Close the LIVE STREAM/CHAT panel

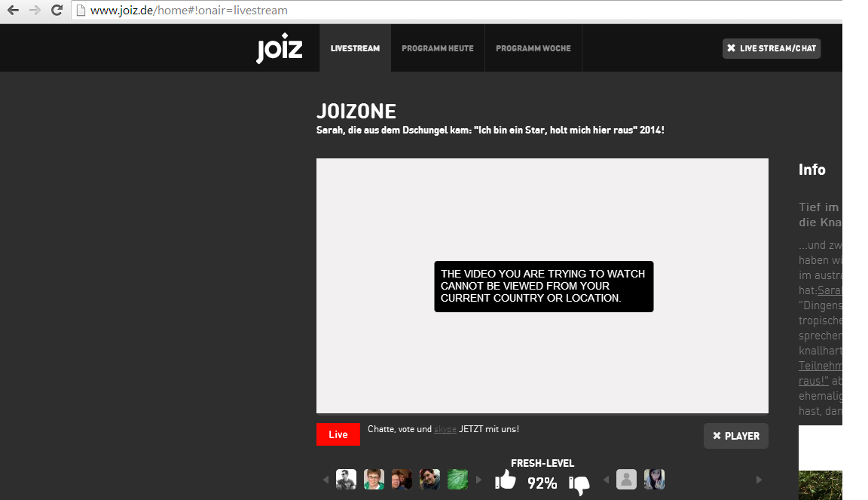coord(771,48)
